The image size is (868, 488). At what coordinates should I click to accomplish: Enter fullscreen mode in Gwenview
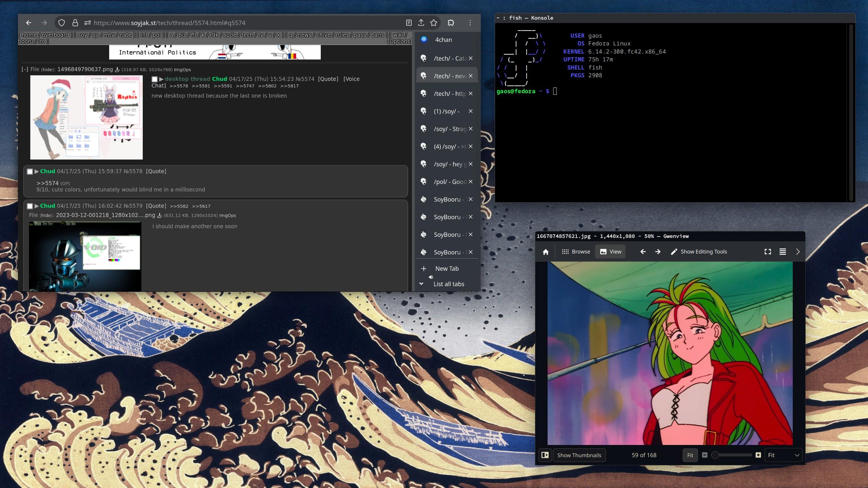pyautogui.click(x=768, y=252)
